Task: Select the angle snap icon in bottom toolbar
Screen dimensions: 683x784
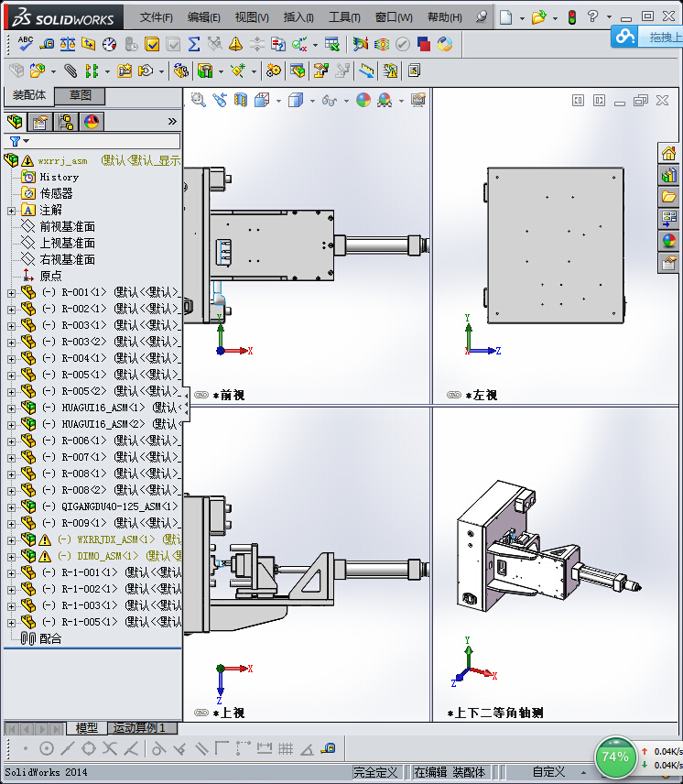Action: click(x=307, y=748)
